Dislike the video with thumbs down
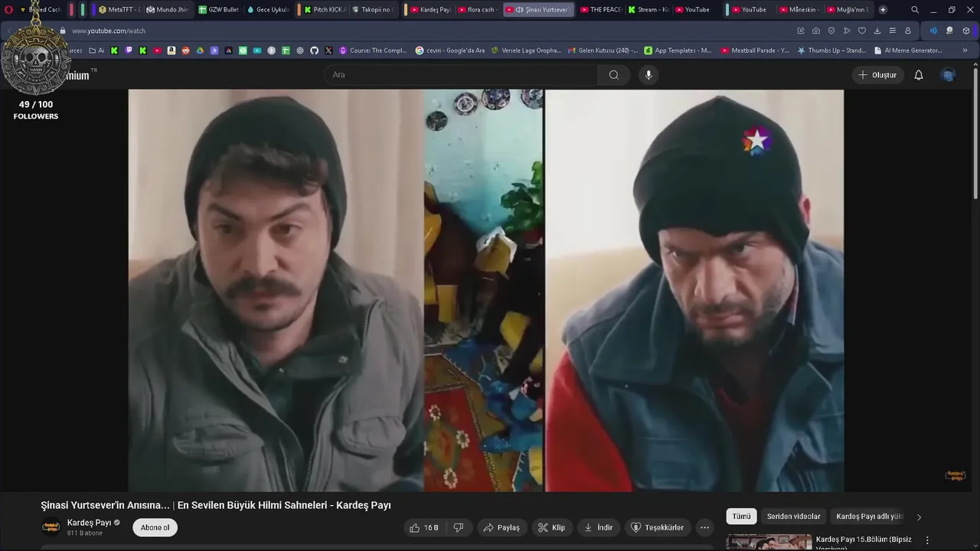The width and height of the screenshot is (980, 551). 459,527
